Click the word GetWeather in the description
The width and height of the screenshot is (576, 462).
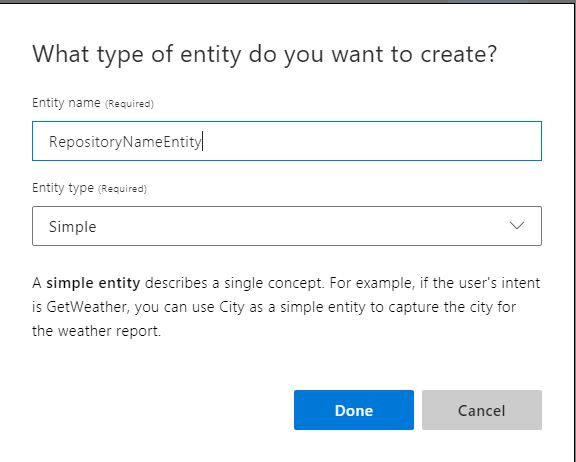(87, 307)
